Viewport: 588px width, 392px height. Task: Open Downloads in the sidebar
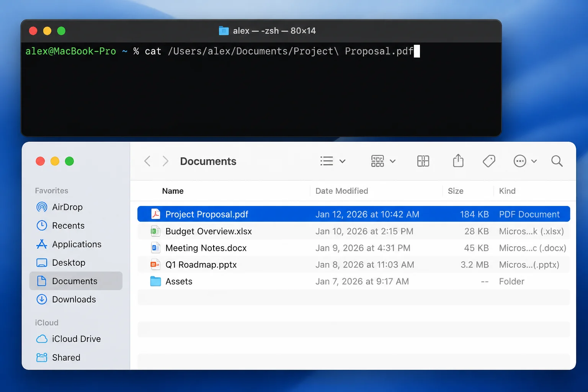76,299
